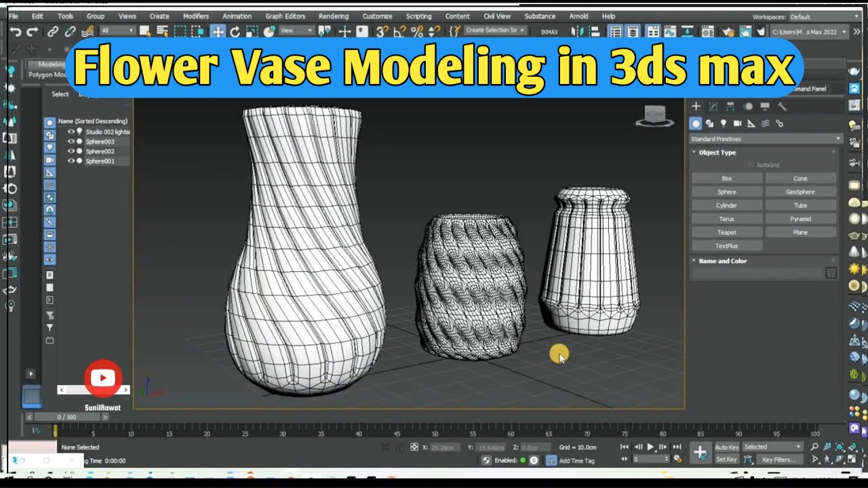Activate the Select and Rotate tool
868x488 pixels.
pos(235,31)
